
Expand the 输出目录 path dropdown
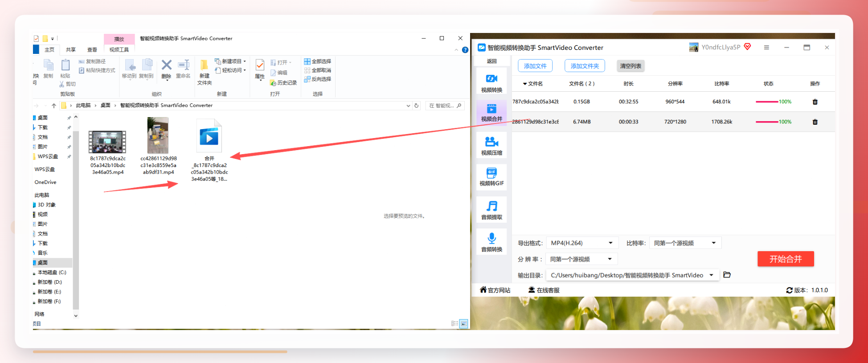[x=712, y=275]
